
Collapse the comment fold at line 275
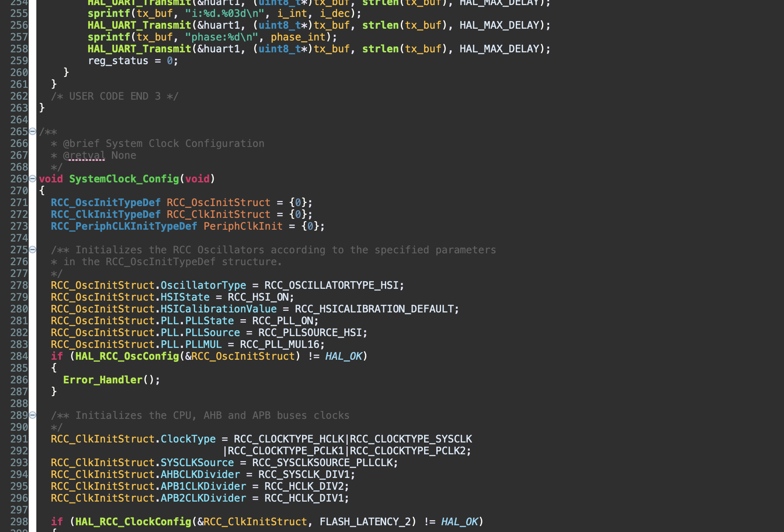[33, 250]
